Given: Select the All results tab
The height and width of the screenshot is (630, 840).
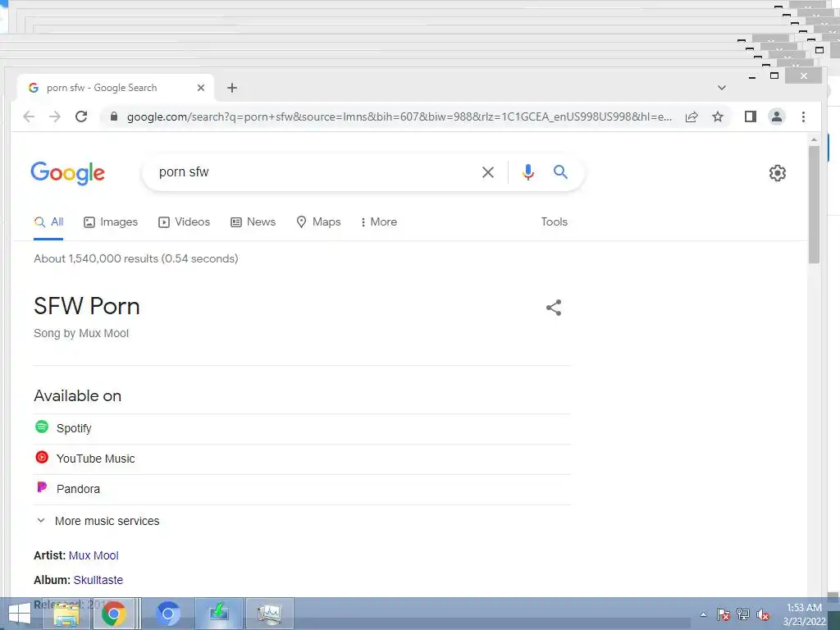Looking at the screenshot, I should point(48,221).
